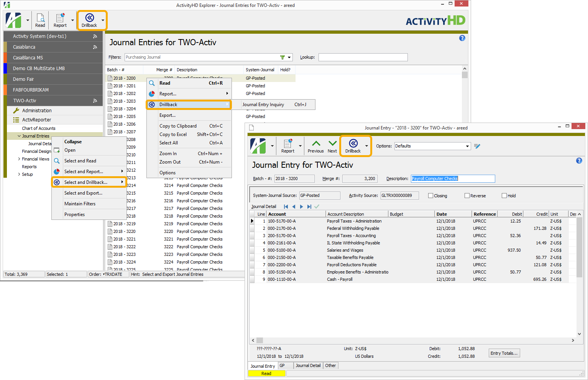Go to next Journal Detail record
This screenshot has height=380, width=588.
point(302,206)
